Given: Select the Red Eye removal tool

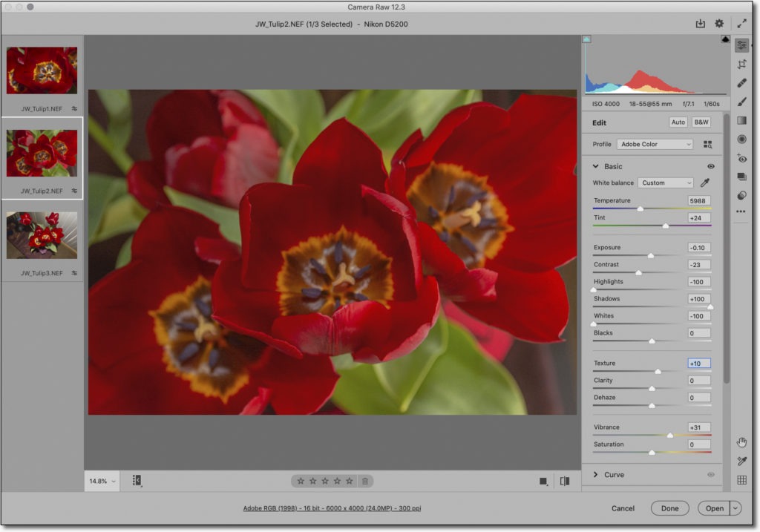Looking at the screenshot, I should tap(741, 158).
